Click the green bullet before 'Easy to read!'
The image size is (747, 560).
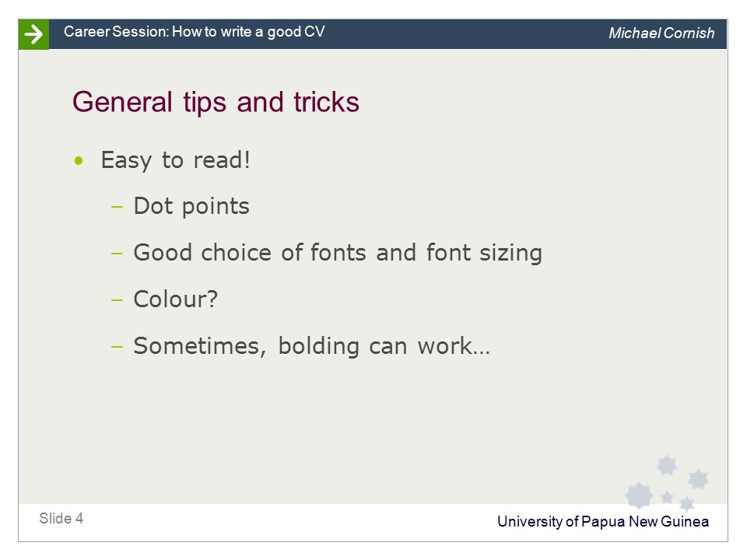point(79,161)
